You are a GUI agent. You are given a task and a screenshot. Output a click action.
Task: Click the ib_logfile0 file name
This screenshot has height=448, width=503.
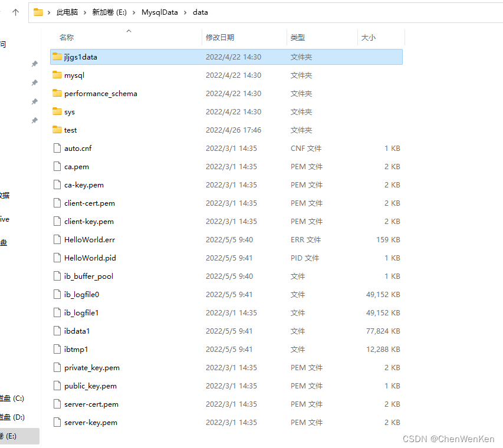click(x=82, y=295)
